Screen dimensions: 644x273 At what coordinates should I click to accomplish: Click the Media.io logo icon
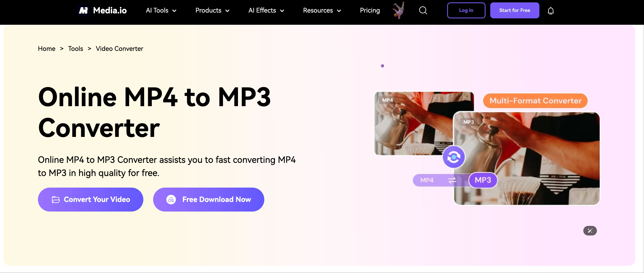(83, 11)
